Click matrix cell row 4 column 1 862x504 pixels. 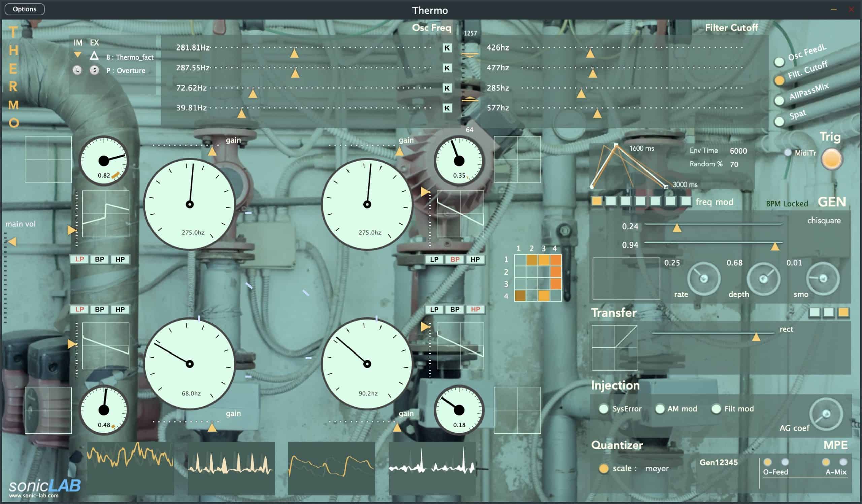(x=520, y=295)
